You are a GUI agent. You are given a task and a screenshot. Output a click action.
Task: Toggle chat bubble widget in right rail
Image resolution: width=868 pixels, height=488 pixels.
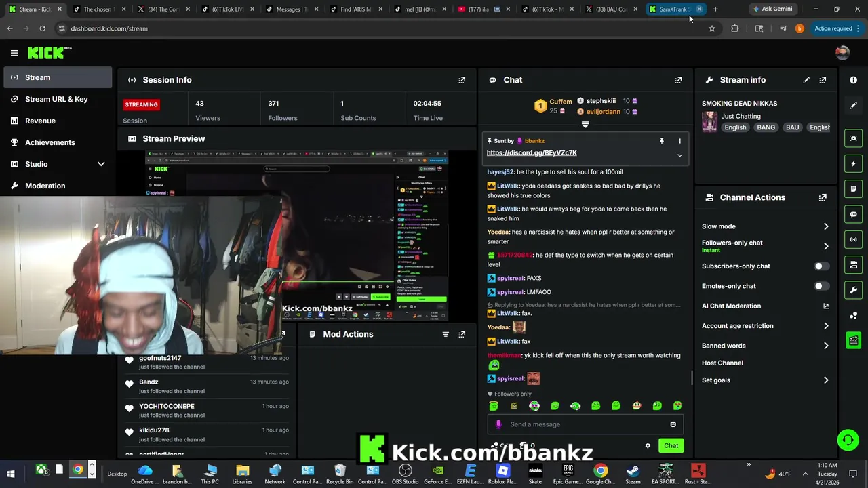[x=853, y=214]
